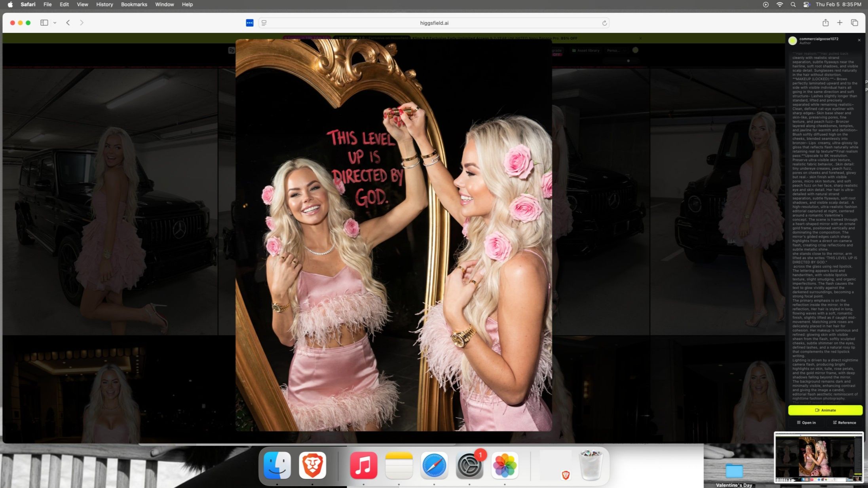Close the author prompt panel
This screenshot has width=868, height=488.
(x=859, y=40)
